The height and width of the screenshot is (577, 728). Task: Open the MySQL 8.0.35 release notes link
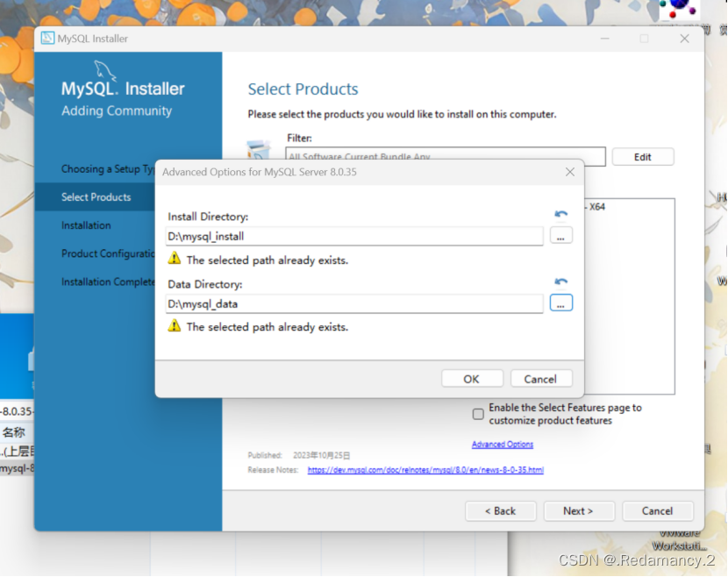pyautogui.click(x=425, y=470)
